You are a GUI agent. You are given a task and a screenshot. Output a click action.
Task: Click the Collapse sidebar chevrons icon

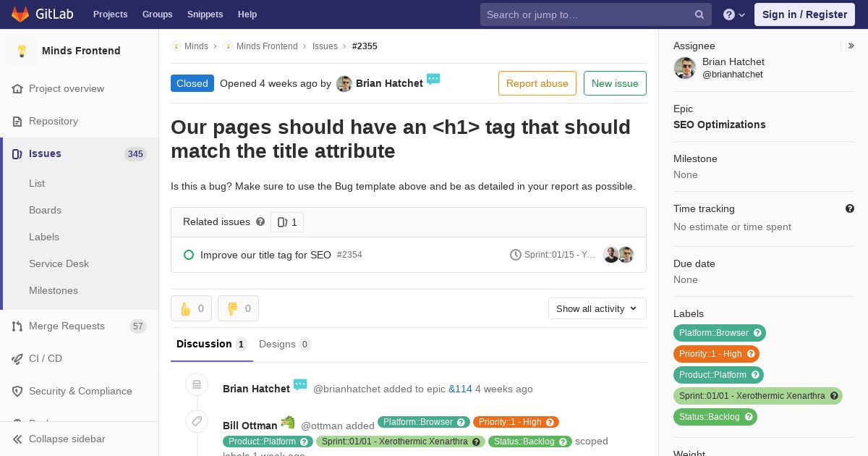(17, 439)
